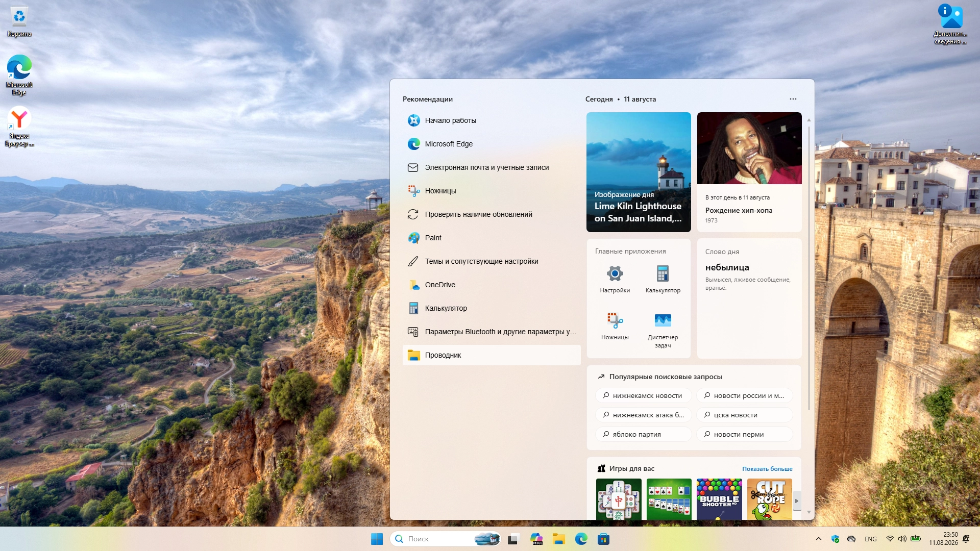Open 'Начало работы' in recommendations

[492, 120]
